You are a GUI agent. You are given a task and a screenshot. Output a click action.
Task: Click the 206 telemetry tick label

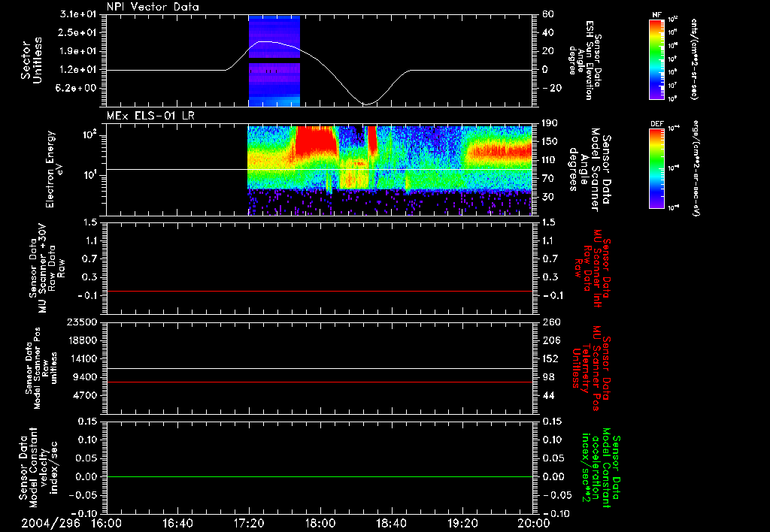click(x=550, y=340)
